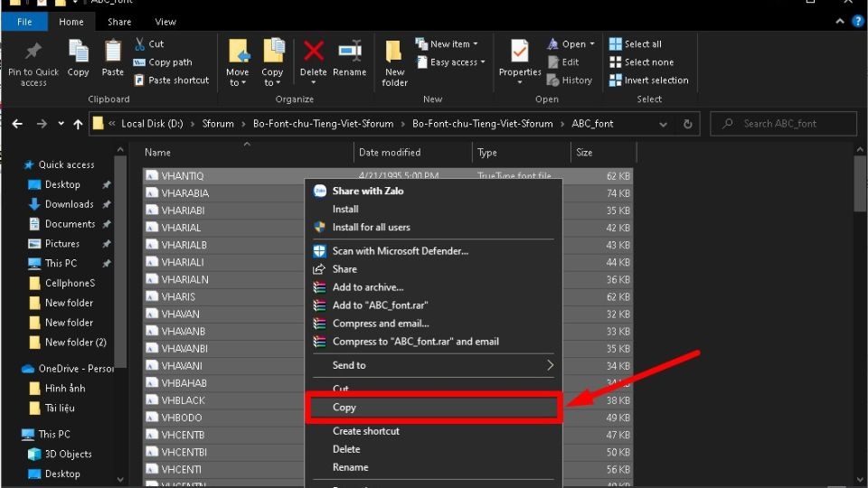Click History in the ribbon
Viewport: 868px width, 488px height.
click(x=570, y=80)
